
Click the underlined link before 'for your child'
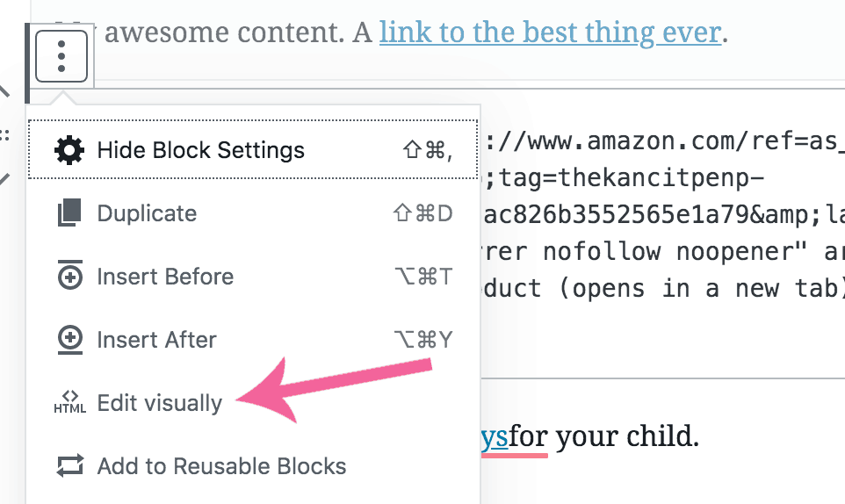click(495, 437)
